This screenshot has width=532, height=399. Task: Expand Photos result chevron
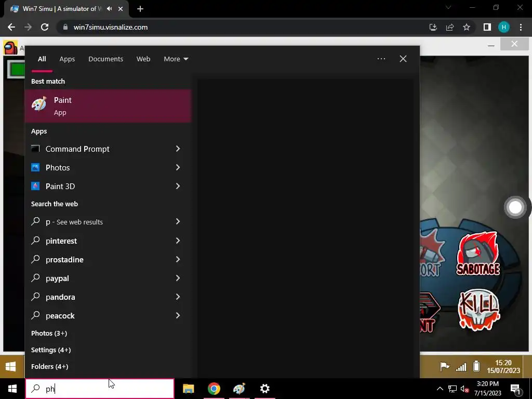pyautogui.click(x=178, y=167)
